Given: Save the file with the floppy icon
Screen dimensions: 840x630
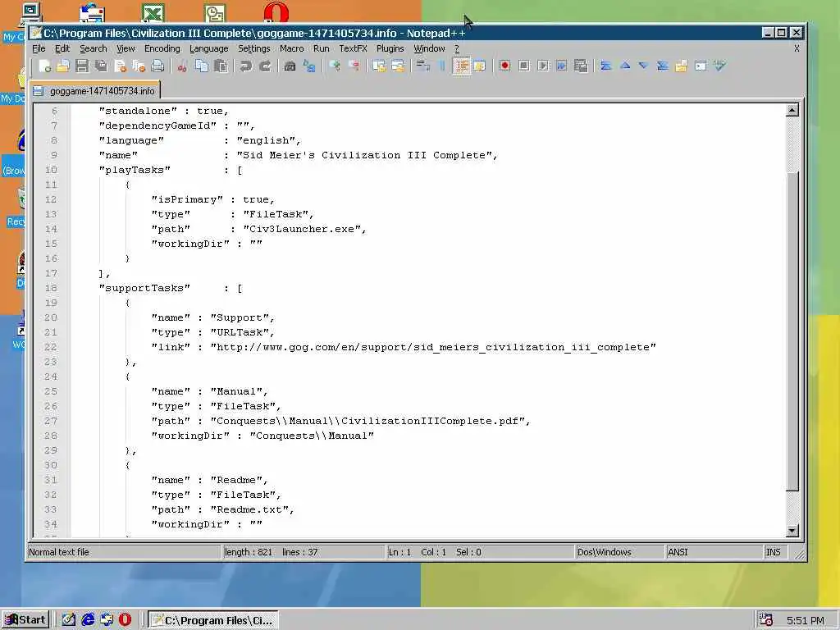Looking at the screenshot, I should tap(82, 66).
